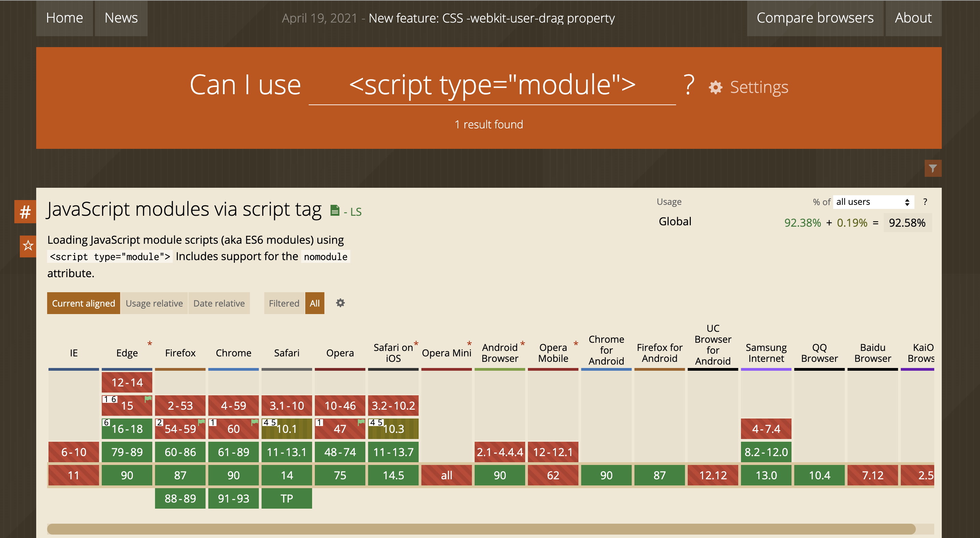This screenshot has height=538, width=980.
Task: Select Opera Mobile 12-12.1 cell
Action: tap(553, 452)
